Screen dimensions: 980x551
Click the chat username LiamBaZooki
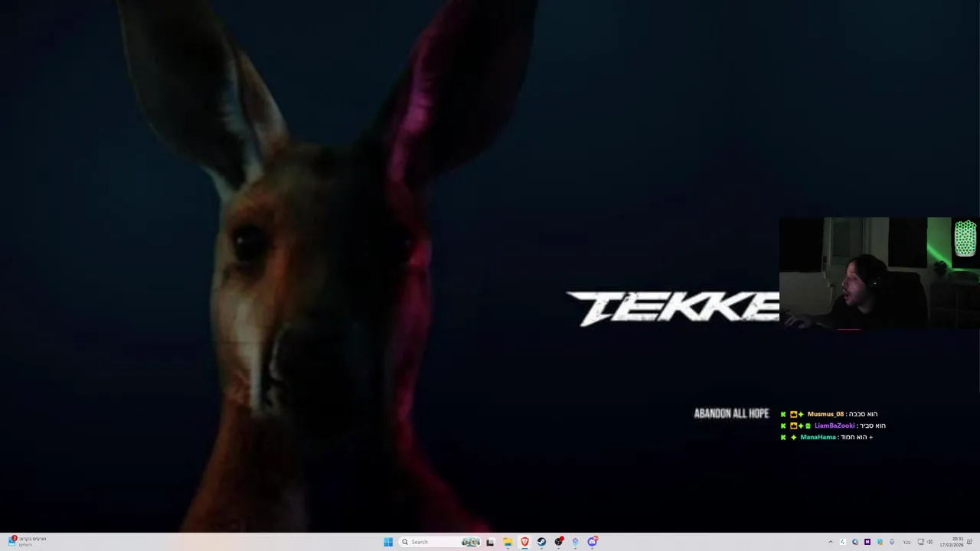tap(835, 425)
